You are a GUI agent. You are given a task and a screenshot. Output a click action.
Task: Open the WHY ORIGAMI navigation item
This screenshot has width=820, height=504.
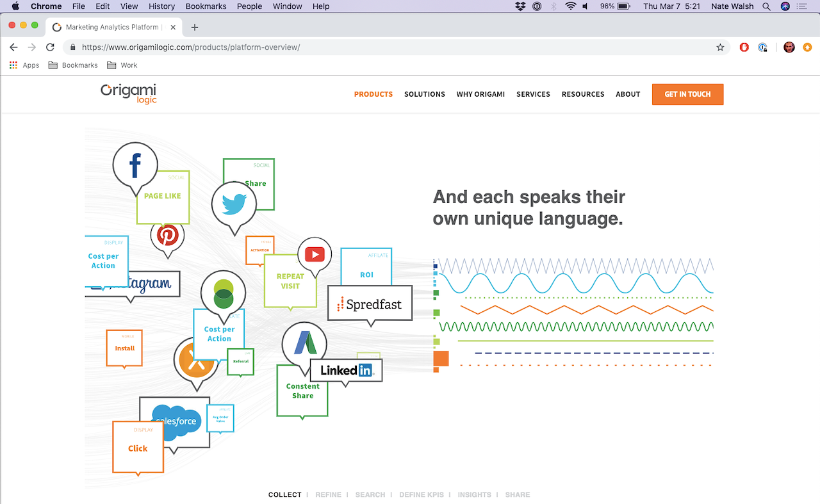coord(480,94)
